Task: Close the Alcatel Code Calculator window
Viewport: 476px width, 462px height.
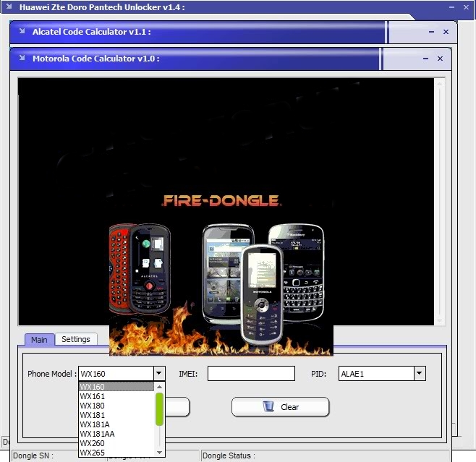Action: [x=446, y=32]
